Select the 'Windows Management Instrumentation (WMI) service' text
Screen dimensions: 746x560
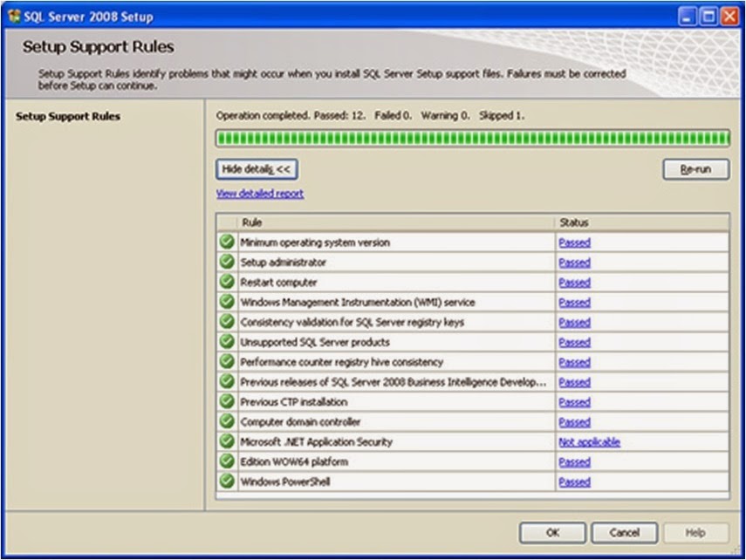tap(358, 302)
